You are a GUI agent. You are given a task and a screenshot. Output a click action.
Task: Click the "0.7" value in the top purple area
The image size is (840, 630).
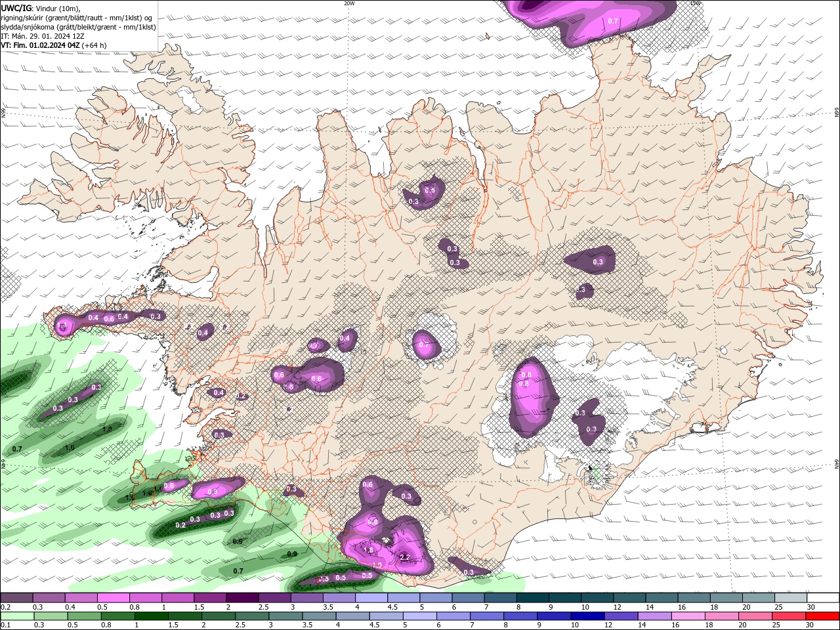click(x=613, y=22)
